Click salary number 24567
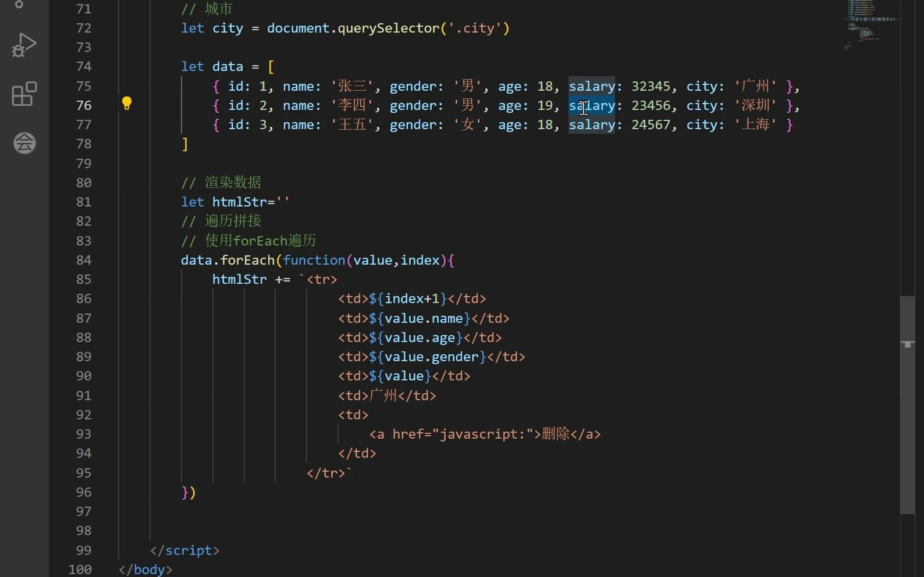 point(651,124)
